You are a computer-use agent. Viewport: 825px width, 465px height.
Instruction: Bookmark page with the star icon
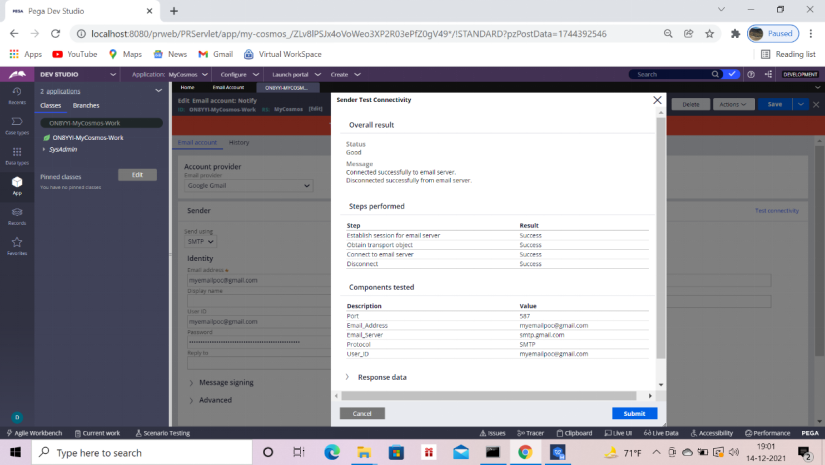tap(709, 34)
